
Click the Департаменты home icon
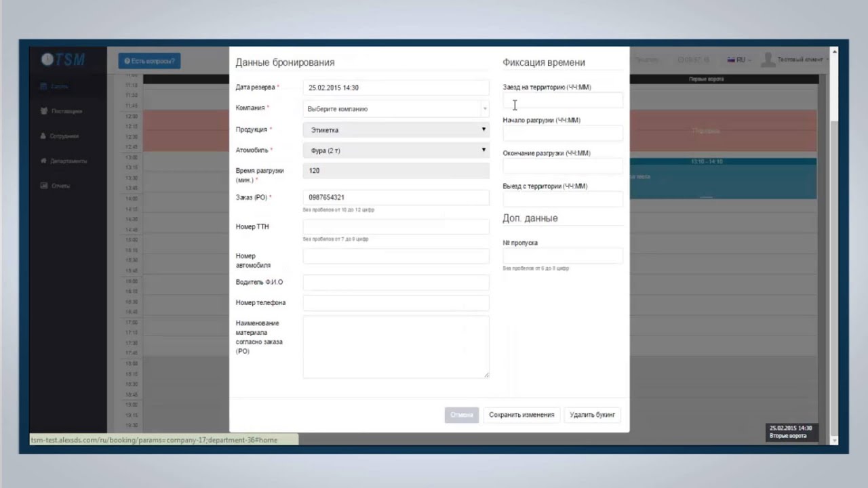(x=43, y=161)
